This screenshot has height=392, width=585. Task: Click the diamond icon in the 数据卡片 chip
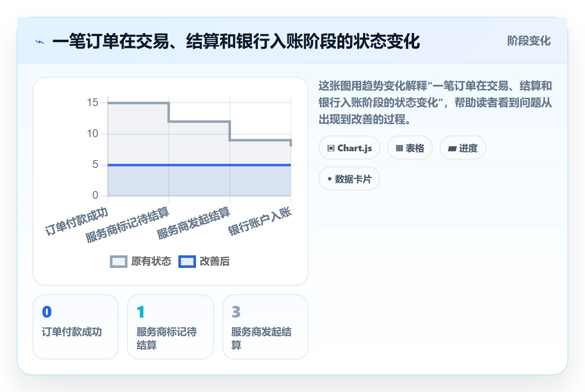[330, 179]
